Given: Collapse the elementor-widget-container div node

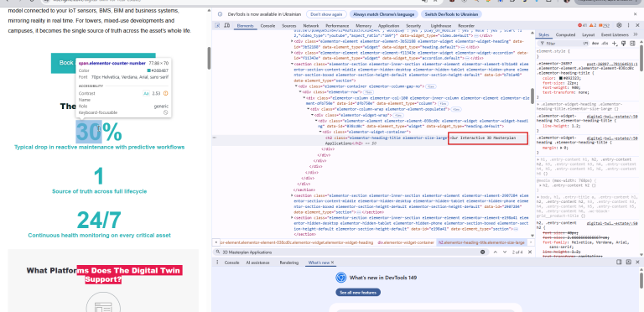Looking at the screenshot, I should tap(320, 133).
